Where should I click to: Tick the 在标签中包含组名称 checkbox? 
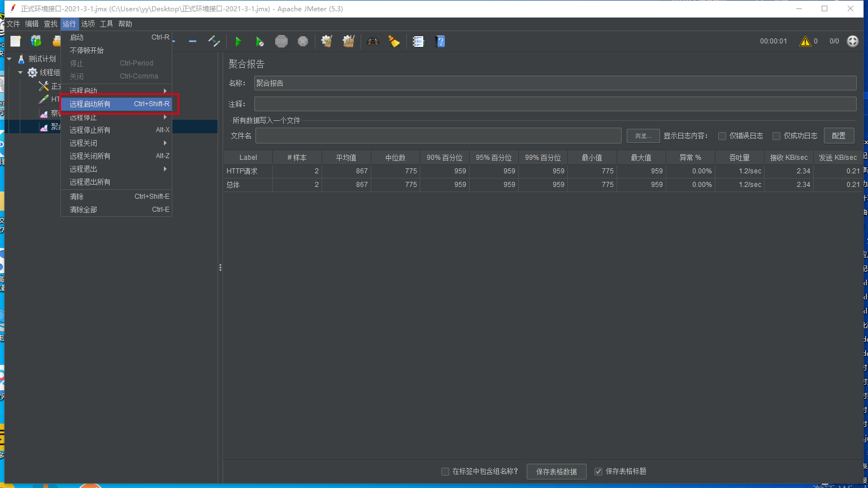tap(445, 471)
